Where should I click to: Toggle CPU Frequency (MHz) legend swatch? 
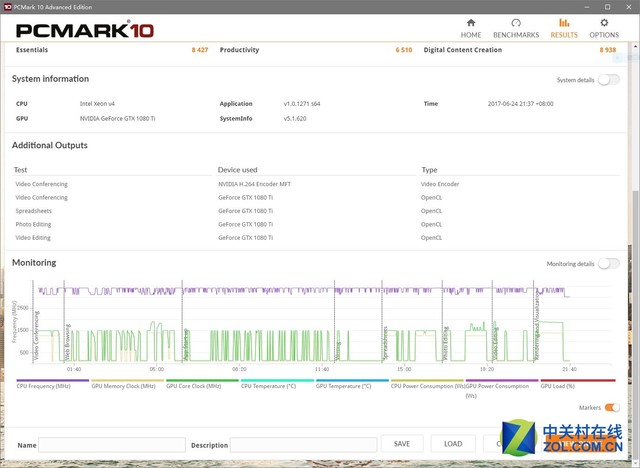coord(53,380)
